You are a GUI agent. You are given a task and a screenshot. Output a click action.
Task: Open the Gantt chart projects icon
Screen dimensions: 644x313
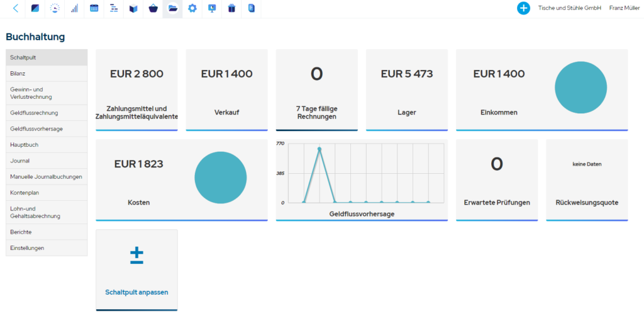[114, 8]
